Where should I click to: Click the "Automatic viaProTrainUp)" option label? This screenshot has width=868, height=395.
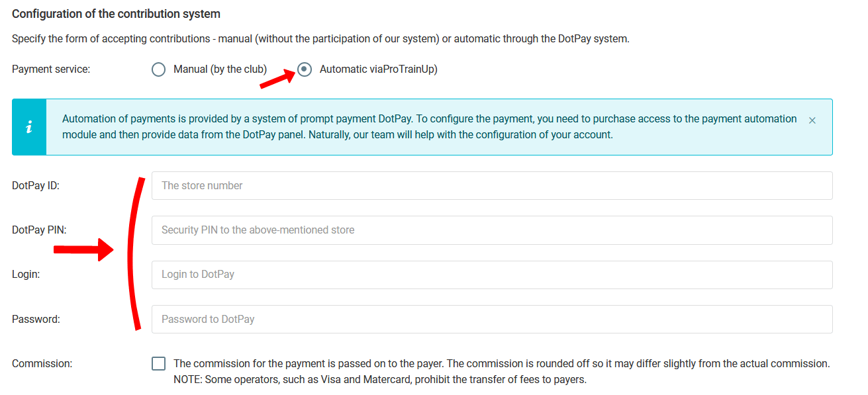pos(378,69)
